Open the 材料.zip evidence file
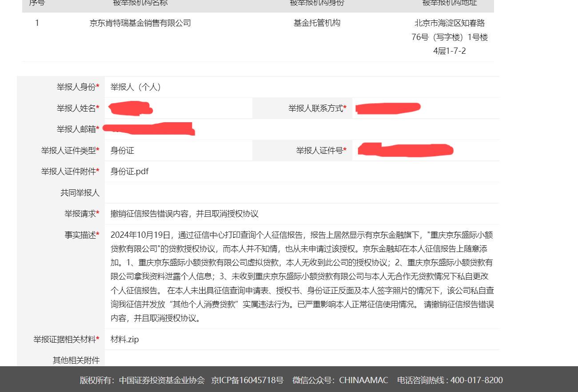This screenshot has height=392, width=578. click(125, 340)
